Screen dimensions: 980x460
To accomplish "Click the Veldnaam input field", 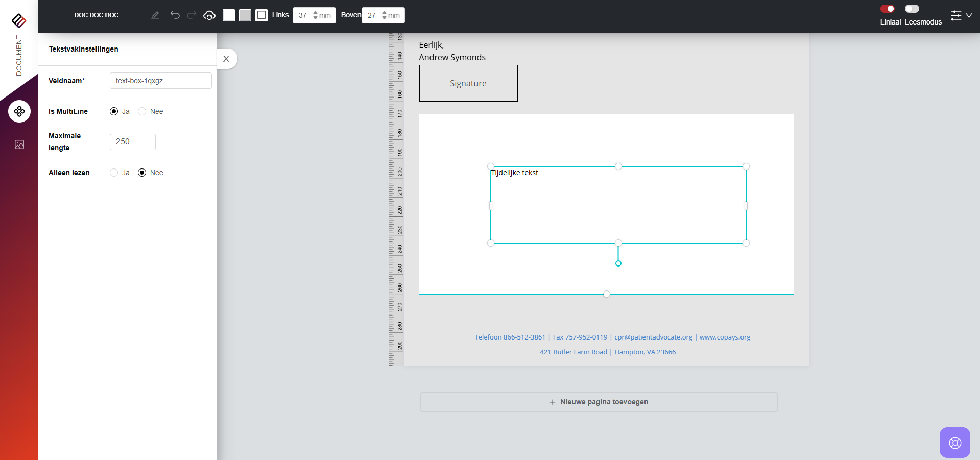I will pyautogui.click(x=160, y=81).
